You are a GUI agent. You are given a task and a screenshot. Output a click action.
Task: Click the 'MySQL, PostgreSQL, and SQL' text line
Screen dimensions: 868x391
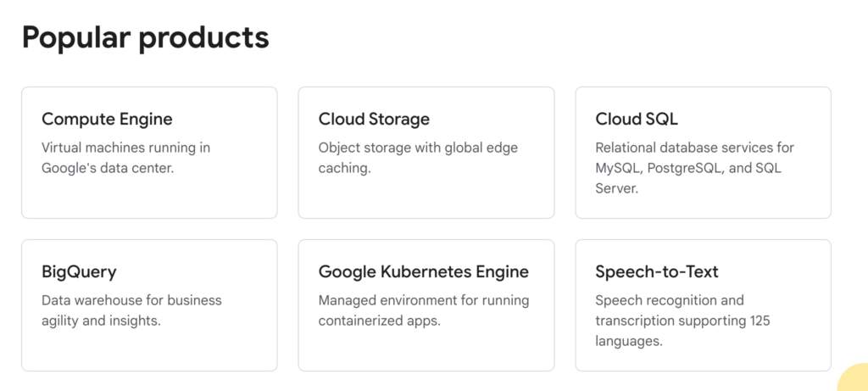coord(688,168)
